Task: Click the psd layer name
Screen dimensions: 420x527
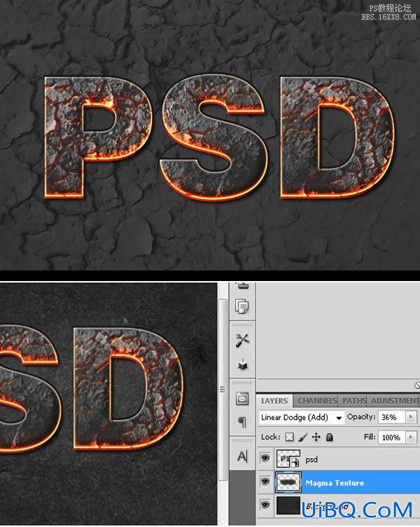Action: (311, 460)
